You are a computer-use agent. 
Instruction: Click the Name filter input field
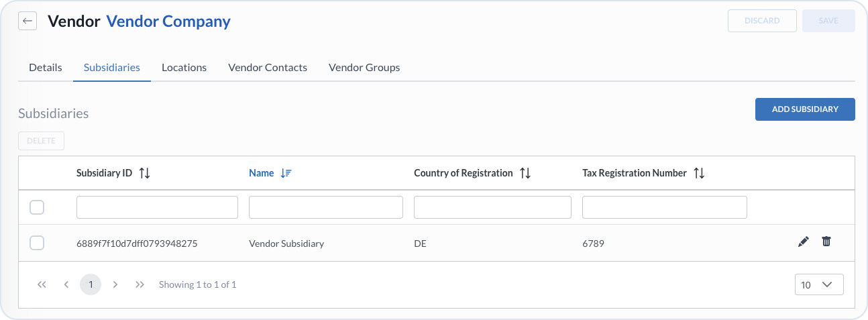click(x=325, y=207)
